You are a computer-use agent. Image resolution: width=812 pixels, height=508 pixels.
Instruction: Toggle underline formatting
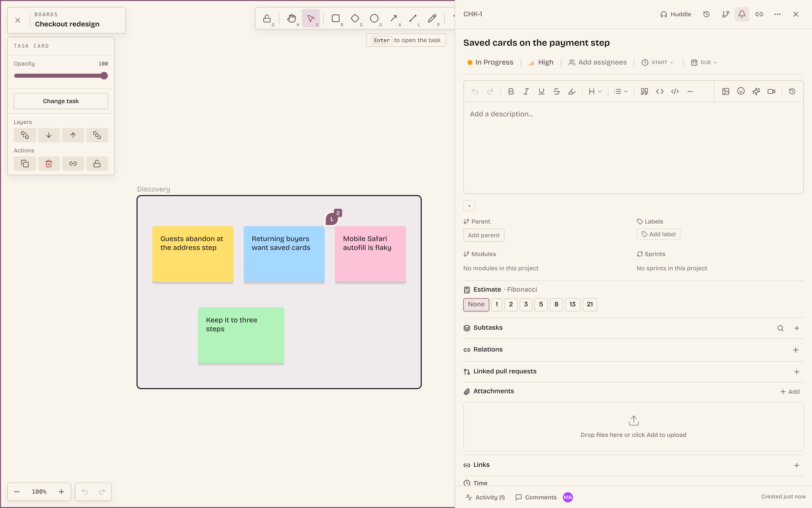541,91
